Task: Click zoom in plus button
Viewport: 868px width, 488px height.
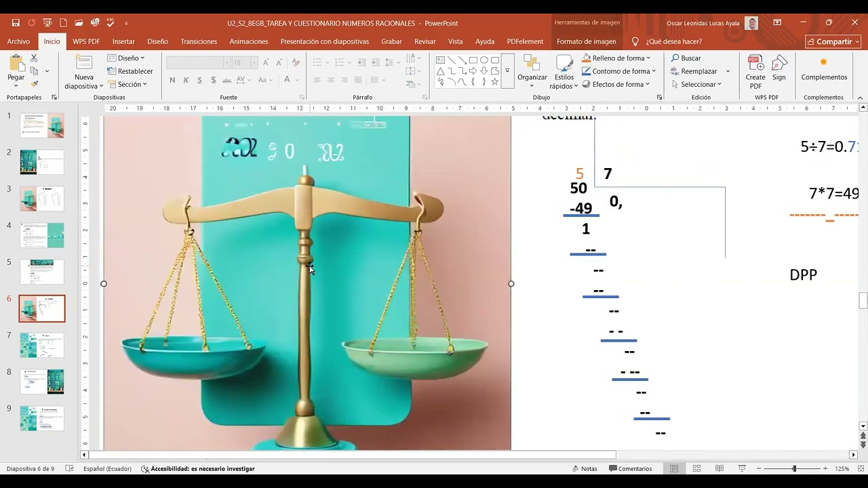Action: point(825,468)
